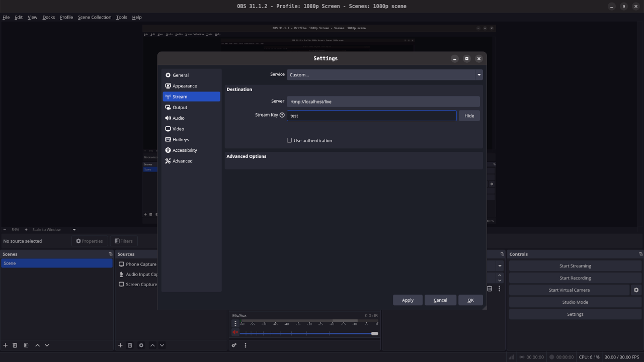Open the Edit menu
Image resolution: width=644 pixels, height=362 pixels.
(x=19, y=17)
